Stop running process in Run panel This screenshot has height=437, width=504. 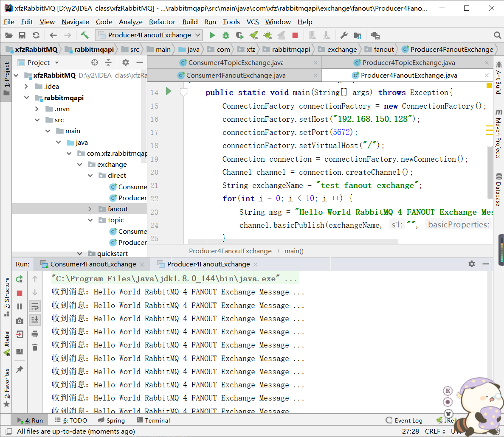pos(20,293)
